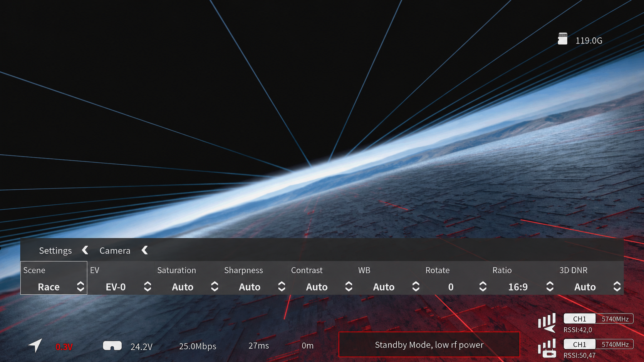This screenshot has height=362, width=644.
Task: Click the upper CH1 channel badge
Action: click(579, 319)
